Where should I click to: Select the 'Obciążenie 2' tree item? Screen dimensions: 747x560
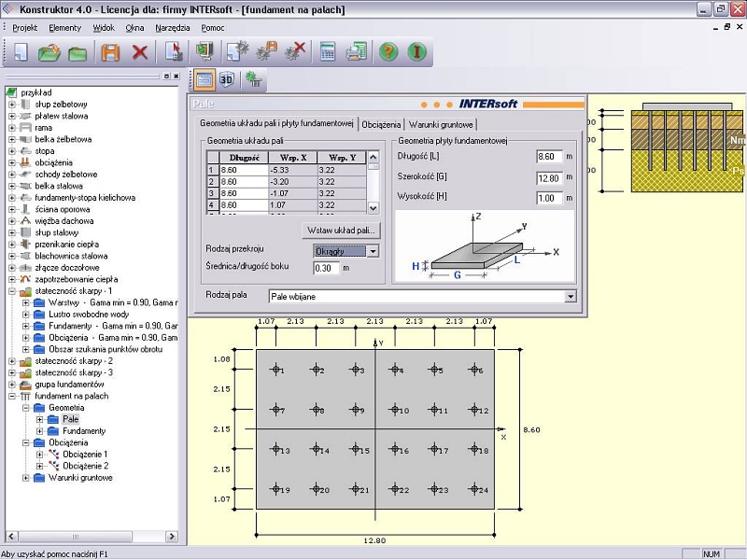pyautogui.click(x=85, y=466)
